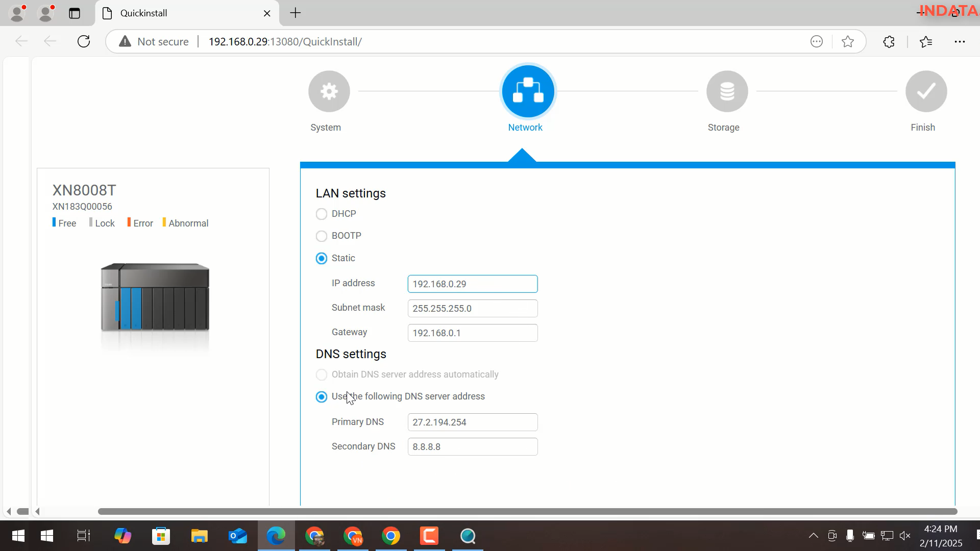Open browser Extensions puzzle icon
This screenshot has height=551, width=980.
[889, 41]
